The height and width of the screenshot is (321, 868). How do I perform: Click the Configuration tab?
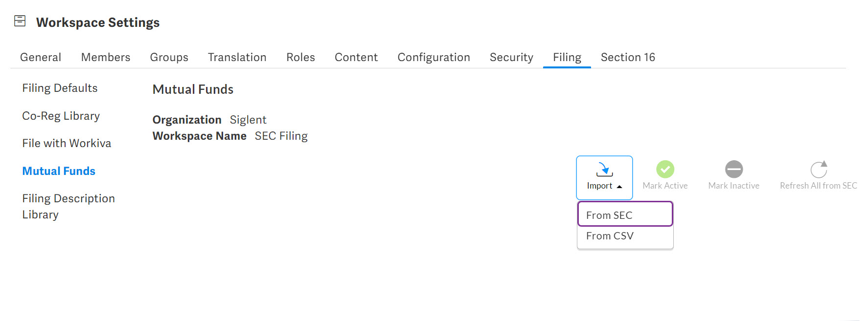[434, 57]
